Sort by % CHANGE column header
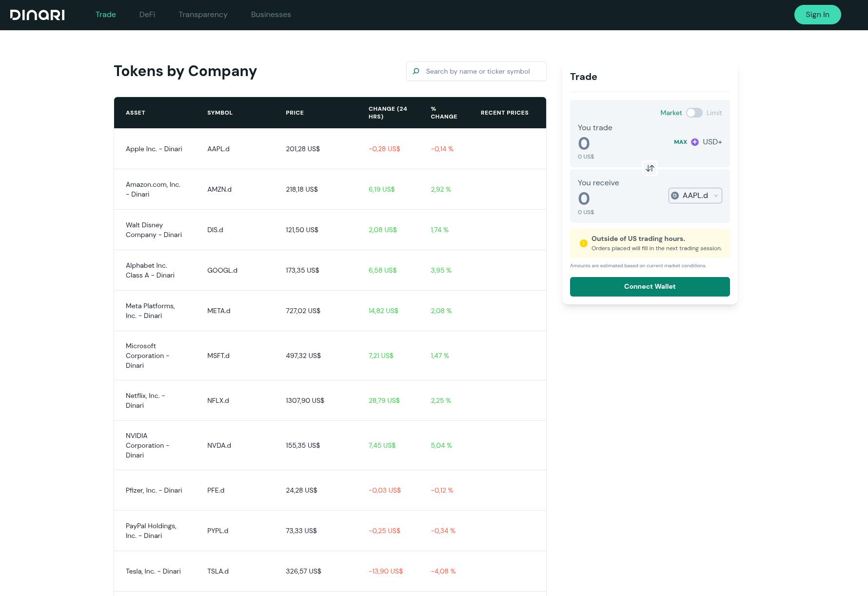The image size is (868, 596). tap(444, 113)
